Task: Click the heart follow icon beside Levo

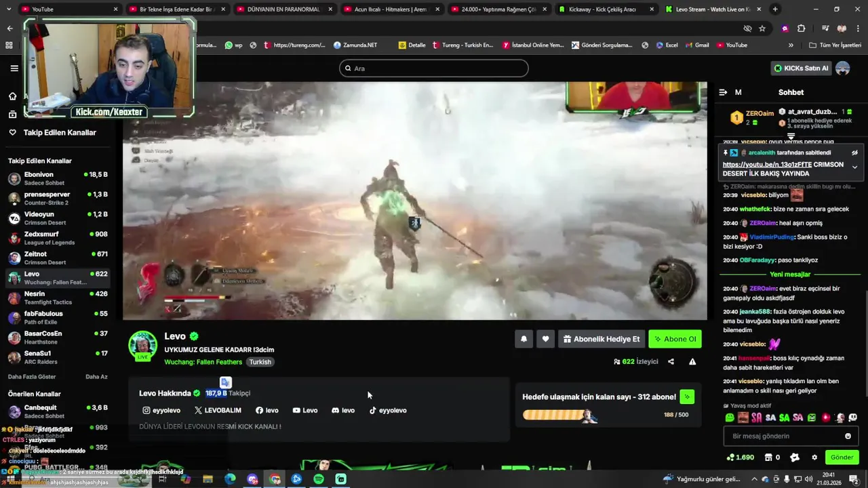Action: pyautogui.click(x=545, y=339)
